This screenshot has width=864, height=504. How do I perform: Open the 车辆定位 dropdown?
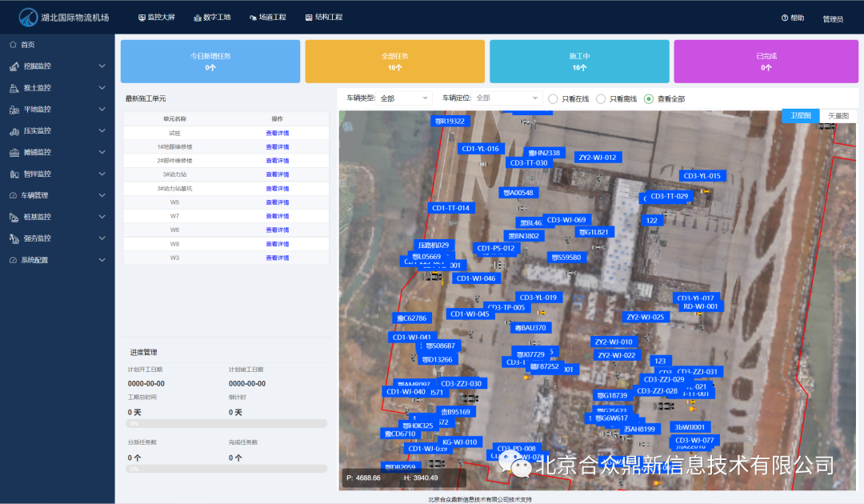coord(507,98)
